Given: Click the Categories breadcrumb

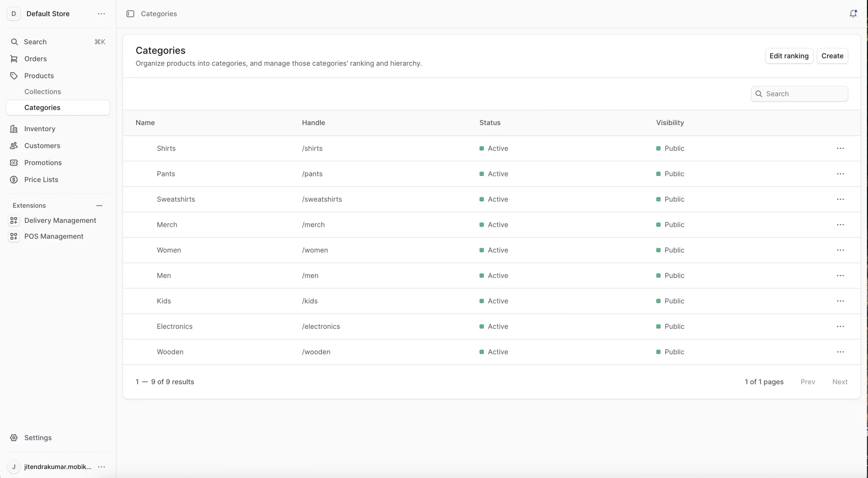Looking at the screenshot, I should coord(159,14).
